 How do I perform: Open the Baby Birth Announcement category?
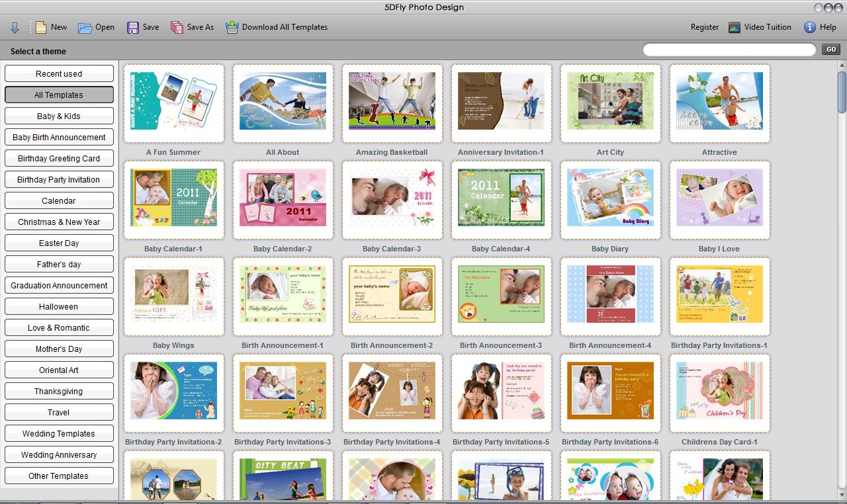pos(59,138)
